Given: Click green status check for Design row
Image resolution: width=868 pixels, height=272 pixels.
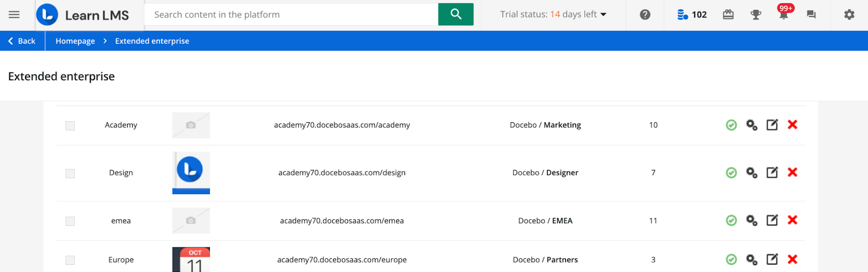Looking at the screenshot, I should [x=732, y=173].
